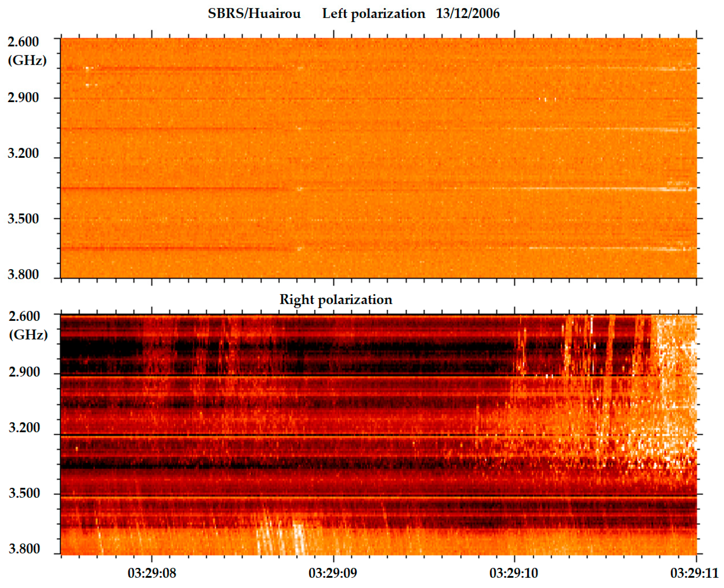
Task: Click the 3.500 label of lower panel
Action: (24, 493)
